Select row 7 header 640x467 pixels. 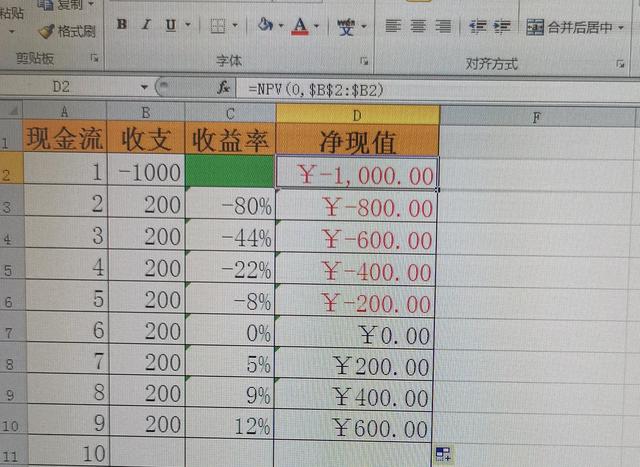pos(12,329)
